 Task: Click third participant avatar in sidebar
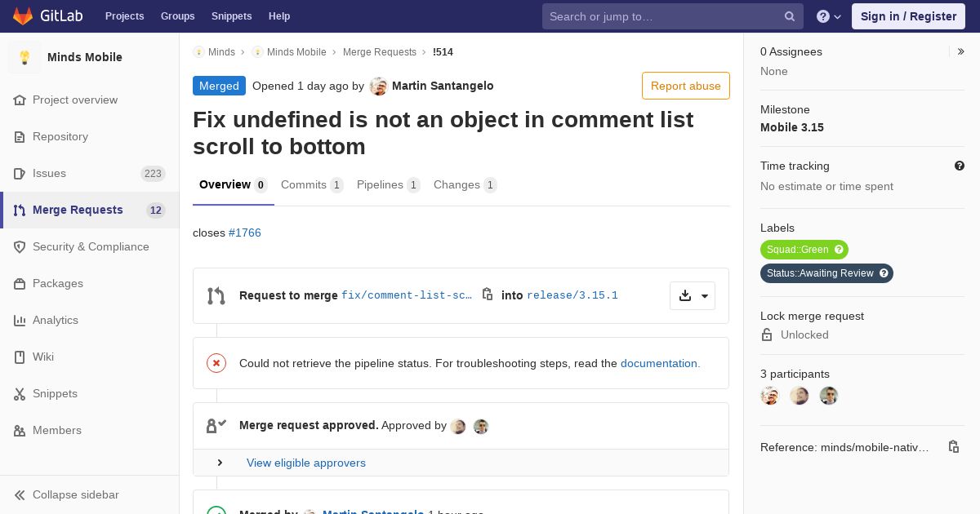coord(829,396)
